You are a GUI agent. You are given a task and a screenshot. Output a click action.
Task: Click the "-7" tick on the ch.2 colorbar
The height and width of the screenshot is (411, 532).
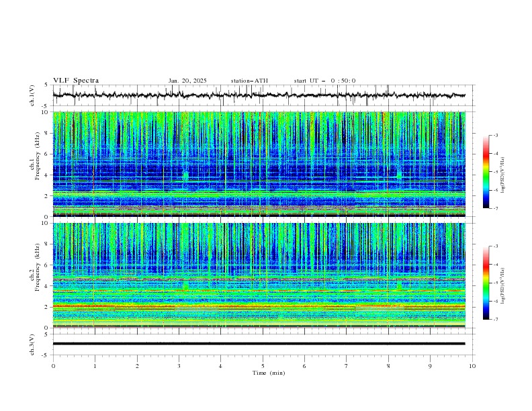click(496, 320)
